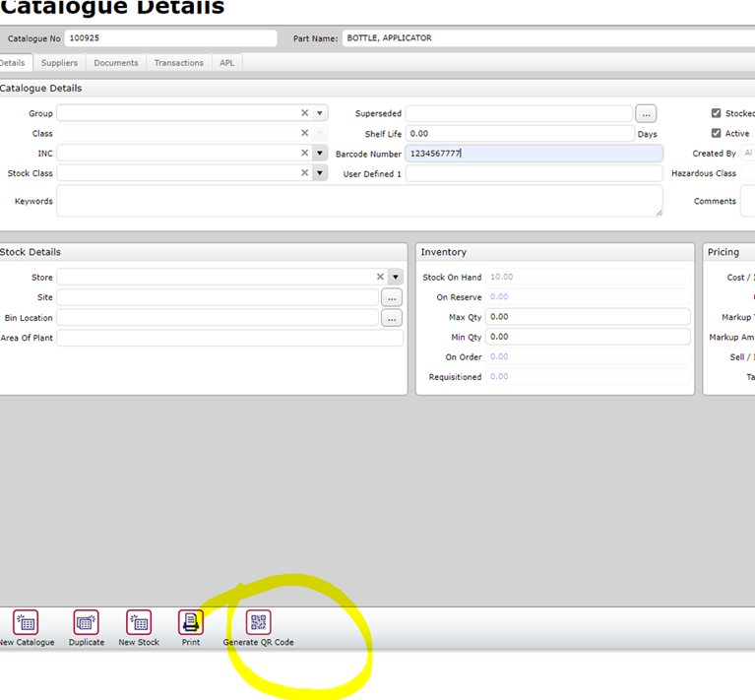The width and height of the screenshot is (755, 700).
Task: Click the Bin Location ellipsis button
Action: pos(392,318)
